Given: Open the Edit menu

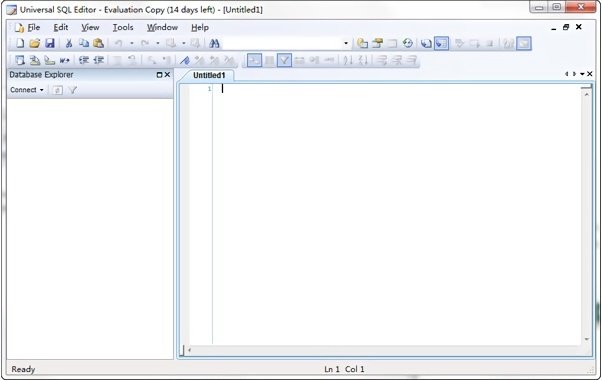Looking at the screenshot, I should coord(61,27).
